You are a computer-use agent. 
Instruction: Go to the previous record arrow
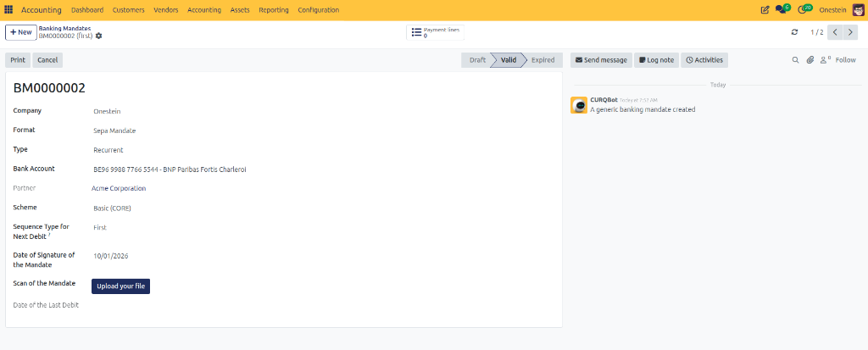835,32
